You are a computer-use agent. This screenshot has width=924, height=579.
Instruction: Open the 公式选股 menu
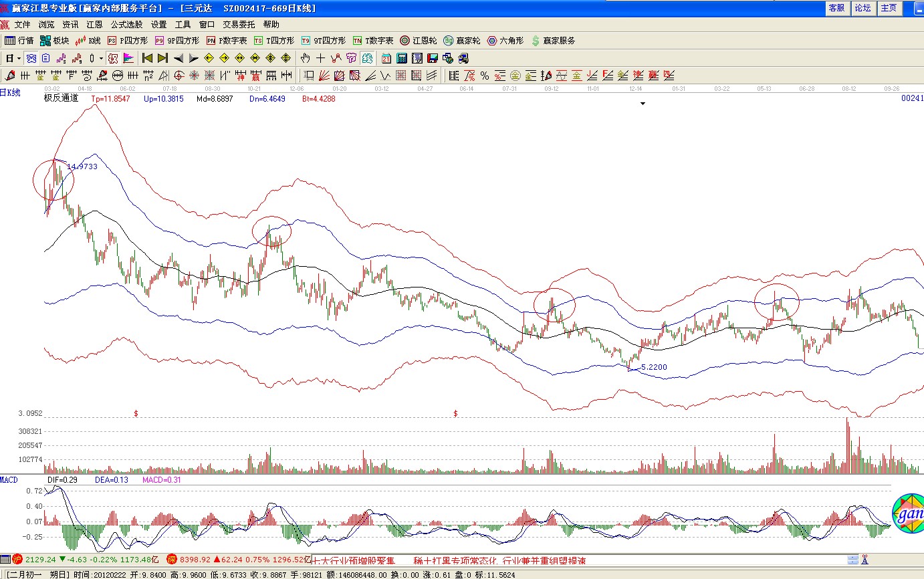pyautogui.click(x=126, y=25)
